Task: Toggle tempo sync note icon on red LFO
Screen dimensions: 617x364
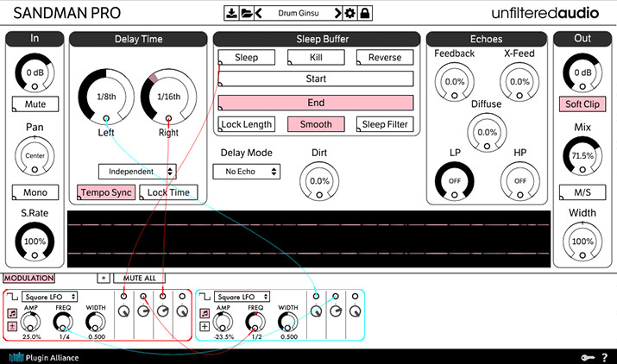Action: click(x=13, y=313)
